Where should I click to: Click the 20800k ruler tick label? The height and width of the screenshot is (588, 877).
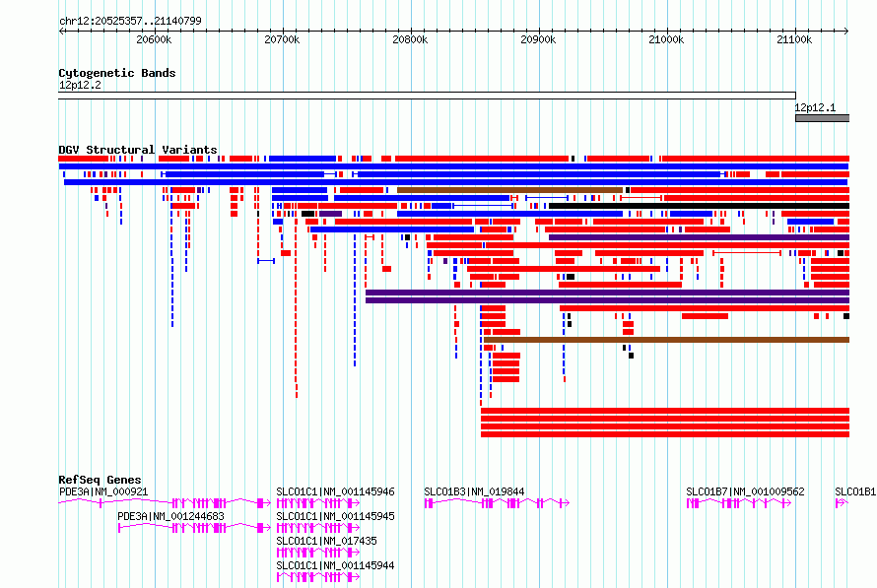(x=410, y=39)
